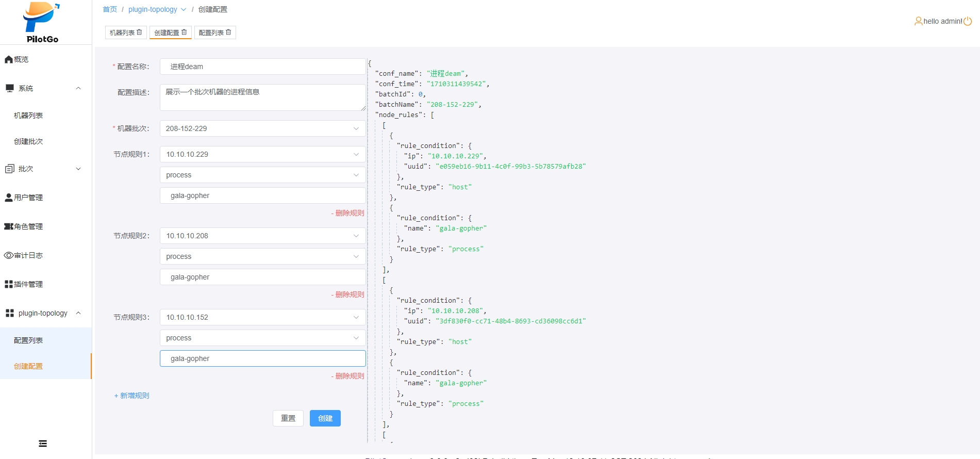Close the 配置列表 tab via trash icon
This screenshot has width=980, height=459.
click(228, 32)
